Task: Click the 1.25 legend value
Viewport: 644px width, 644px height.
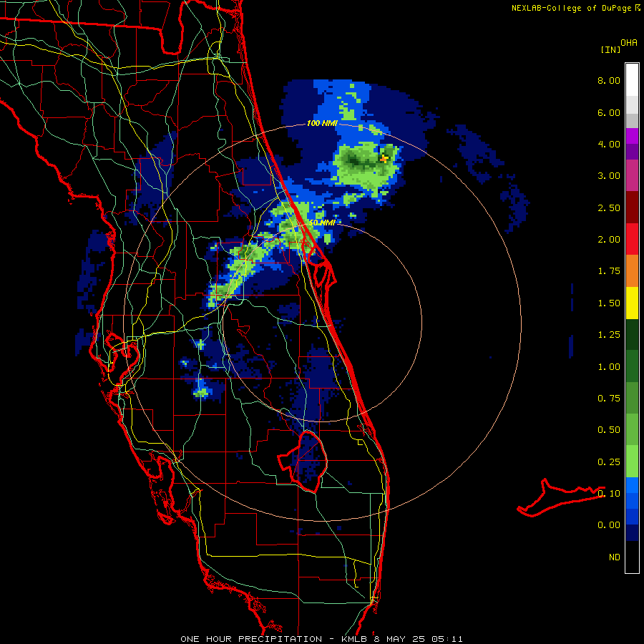Action: (609, 335)
